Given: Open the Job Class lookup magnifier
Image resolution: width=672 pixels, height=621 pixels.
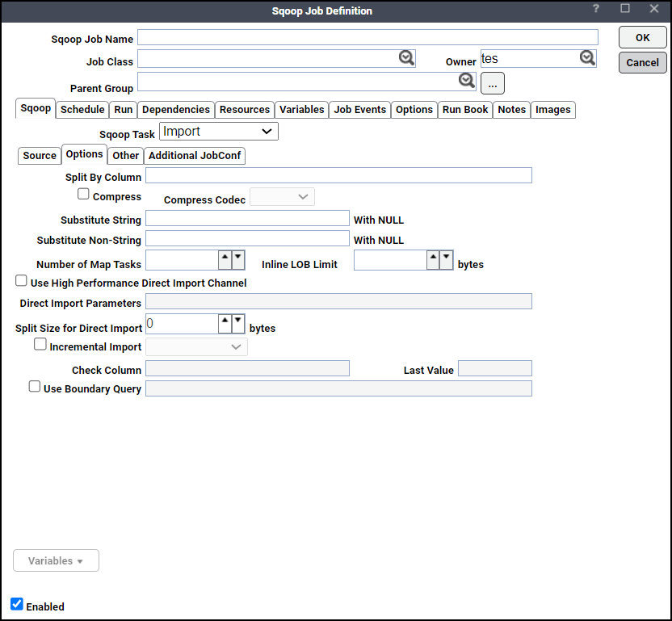Looking at the screenshot, I should click(x=406, y=58).
